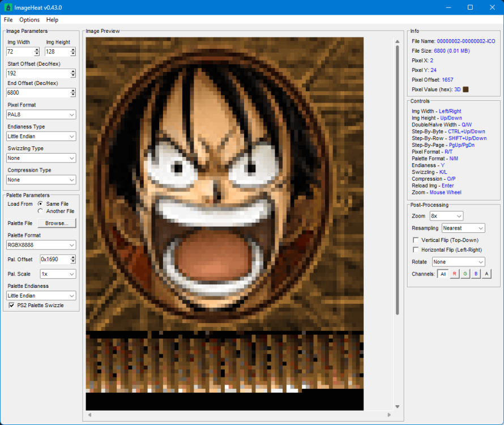
Task: Select the All channels button
Action: click(x=443, y=274)
